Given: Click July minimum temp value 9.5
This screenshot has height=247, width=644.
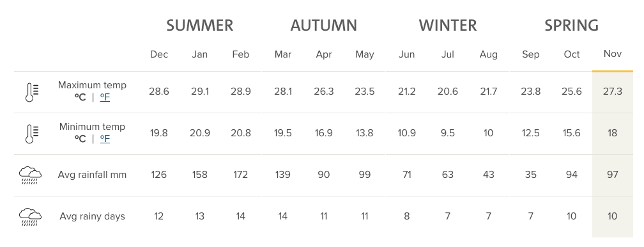Looking at the screenshot, I should 447,133.
